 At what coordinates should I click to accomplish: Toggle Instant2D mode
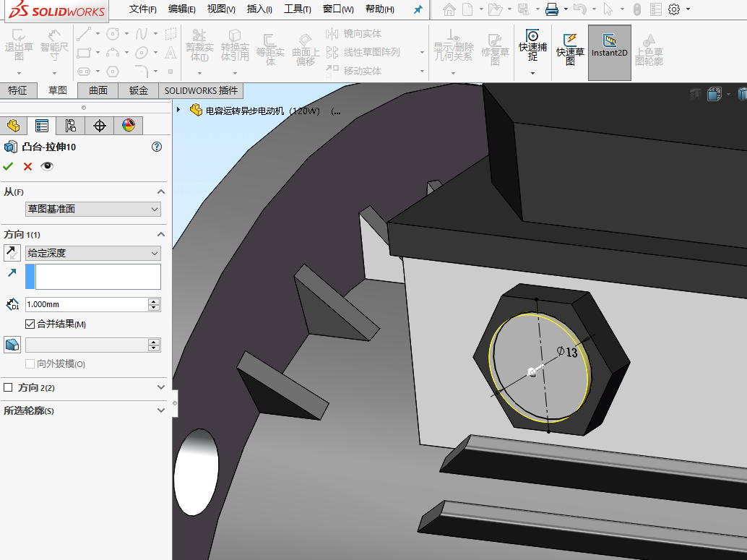pos(609,53)
